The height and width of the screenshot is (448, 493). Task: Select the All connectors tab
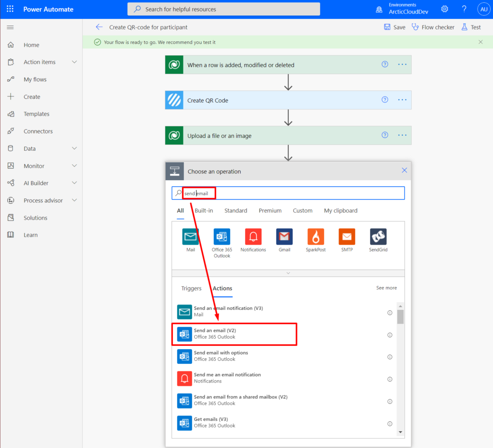click(181, 211)
